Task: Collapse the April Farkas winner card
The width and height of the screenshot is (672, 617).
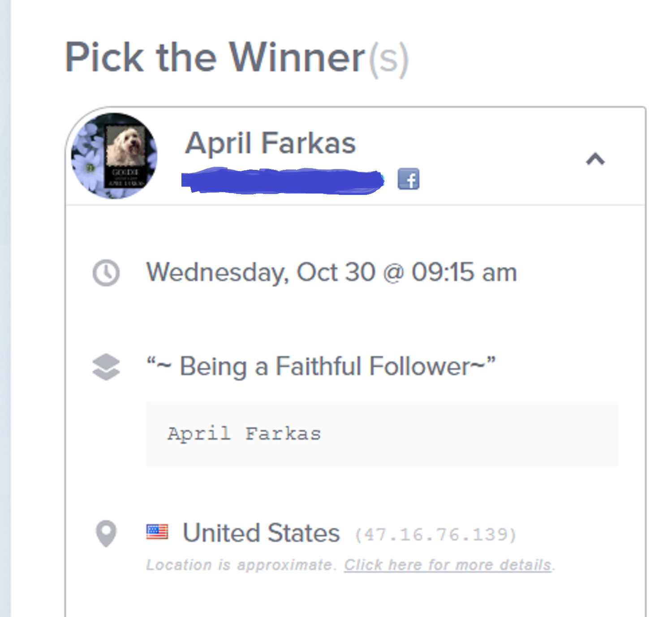Action: tap(595, 159)
